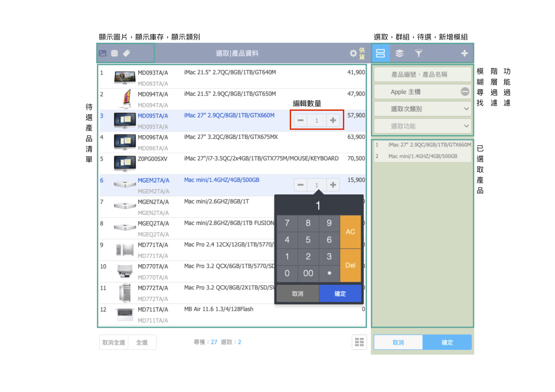Screen dimensions: 555x392
Task: Click light blue 確定 under selected panel
Action: [x=447, y=342]
